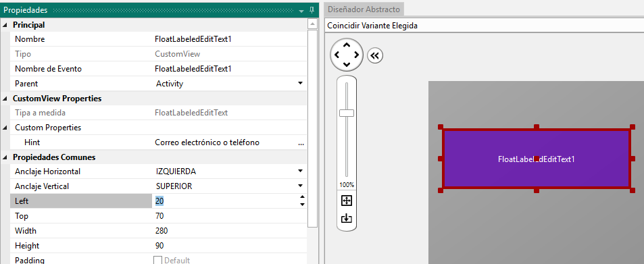
Task: Decrease the Left value with down arrow
Action: click(302, 205)
